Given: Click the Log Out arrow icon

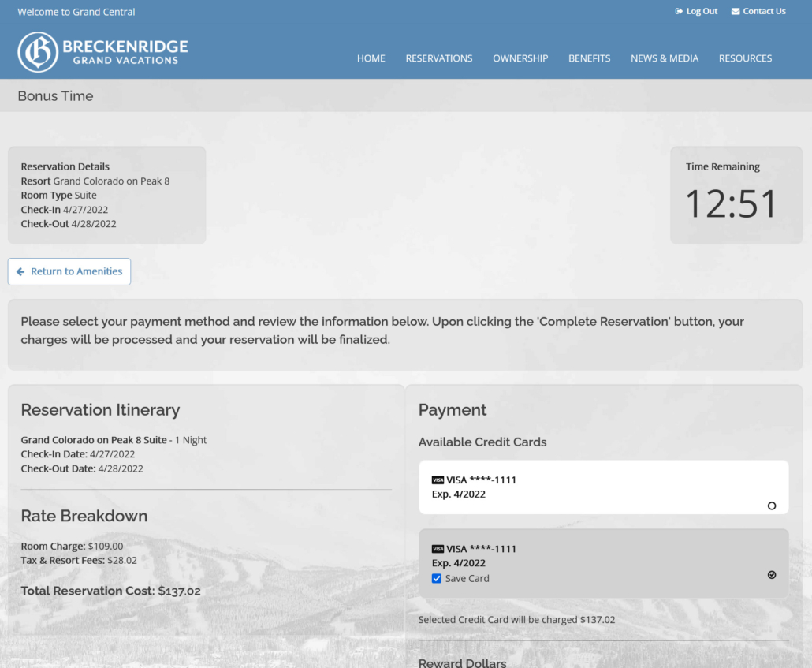Looking at the screenshot, I should click(679, 11).
